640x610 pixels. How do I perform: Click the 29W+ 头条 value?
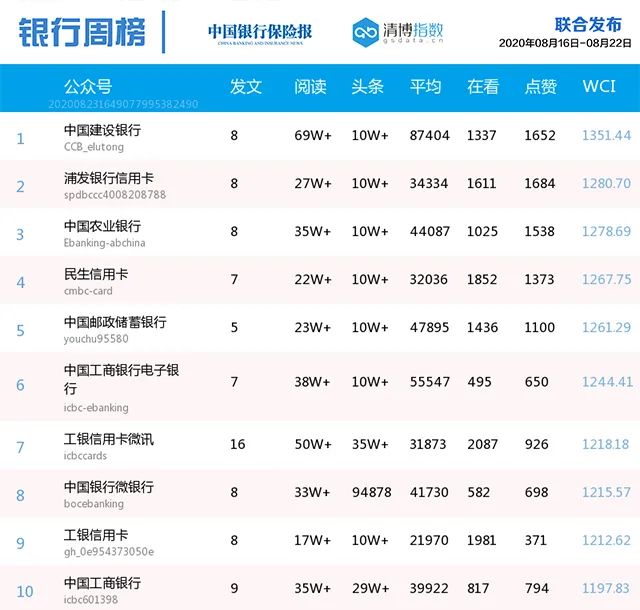(x=371, y=588)
